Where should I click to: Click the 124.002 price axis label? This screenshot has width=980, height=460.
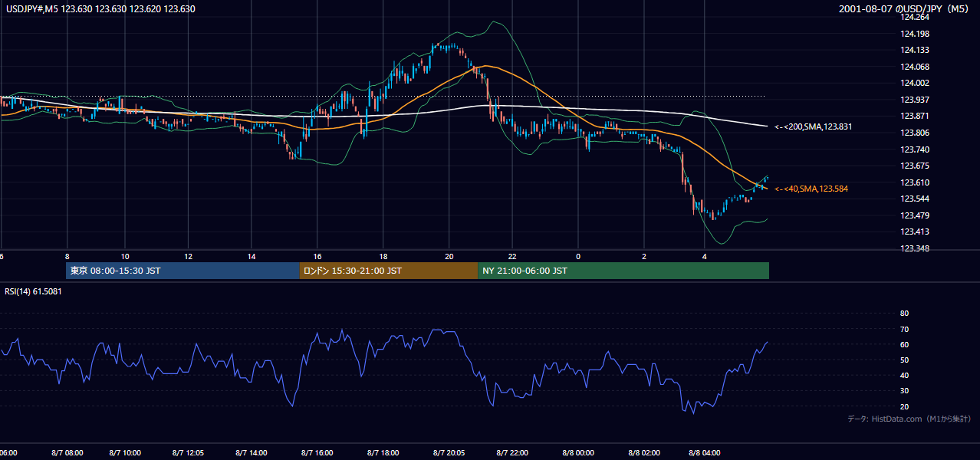pos(914,83)
